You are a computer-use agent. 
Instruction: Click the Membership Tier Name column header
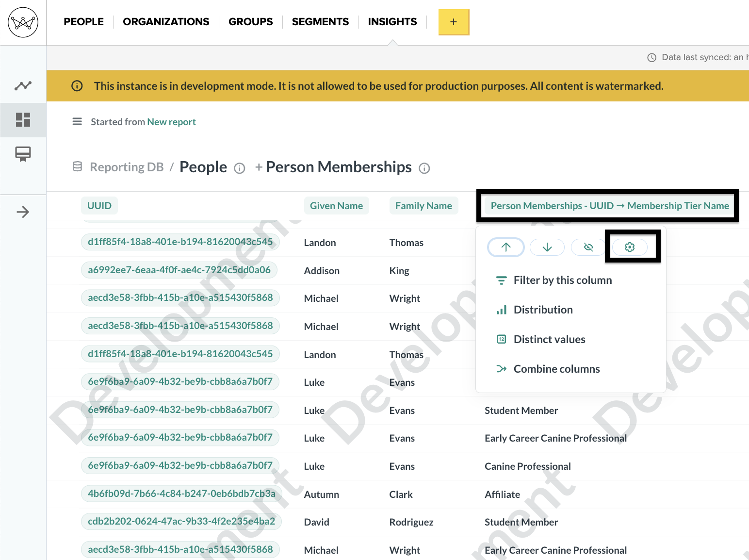[610, 206]
